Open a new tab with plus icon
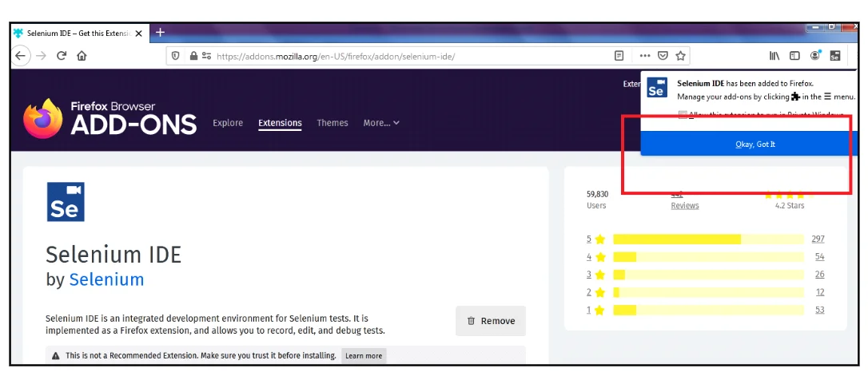 pyautogui.click(x=160, y=32)
